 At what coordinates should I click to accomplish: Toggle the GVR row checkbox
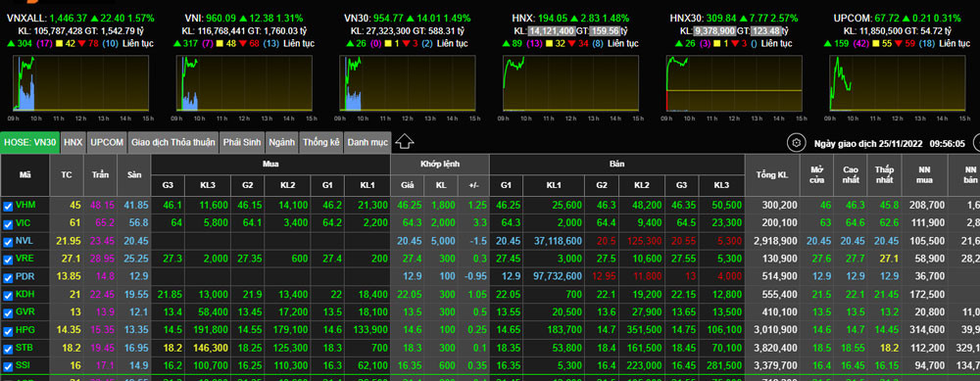click(x=8, y=313)
